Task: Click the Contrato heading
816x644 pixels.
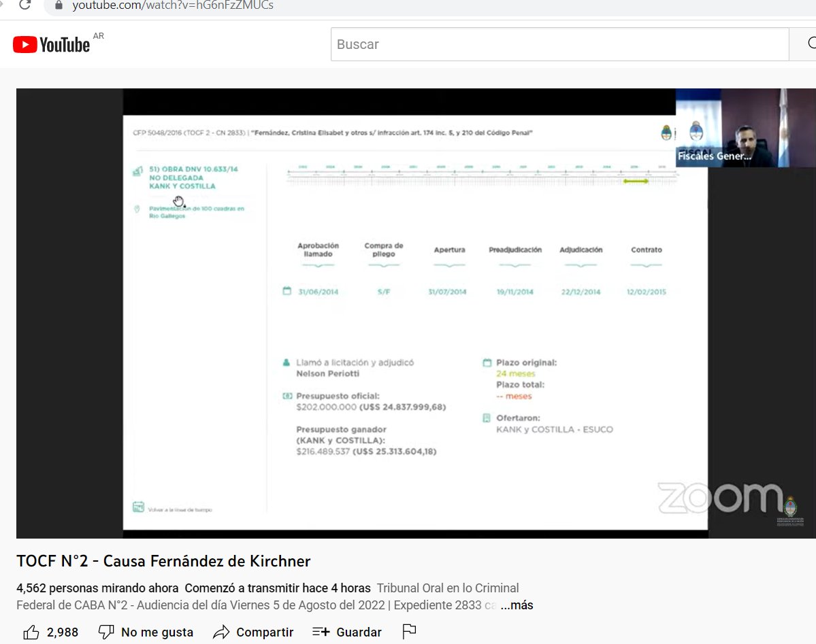Action: pyautogui.click(x=647, y=250)
